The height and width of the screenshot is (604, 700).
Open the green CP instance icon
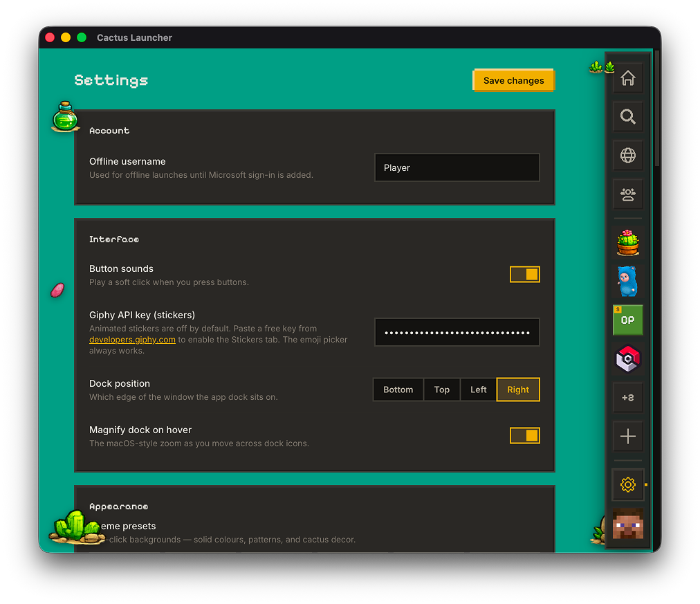pos(627,320)
